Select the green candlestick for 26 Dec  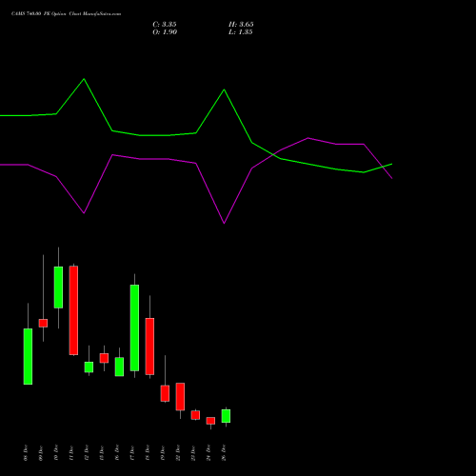click(226, 416)
